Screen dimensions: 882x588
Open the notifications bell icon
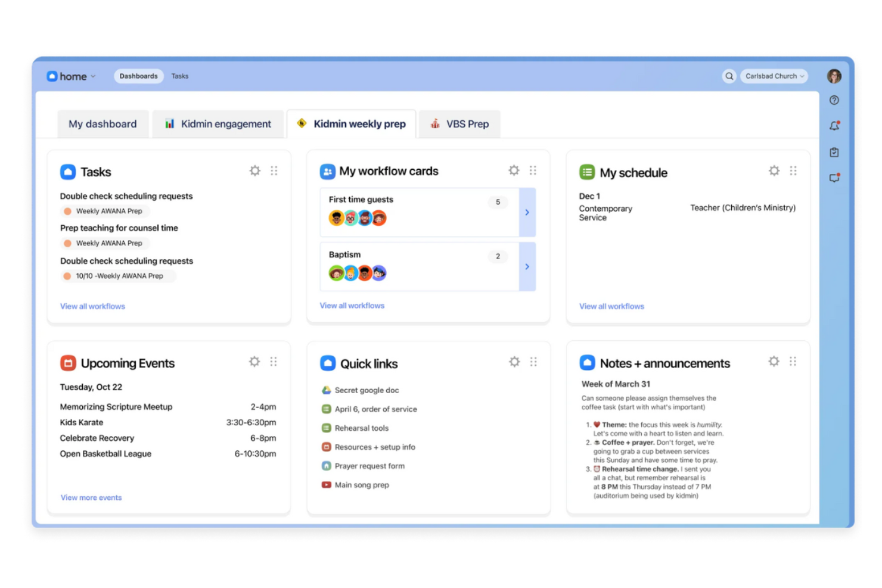[x=834, y=126]
